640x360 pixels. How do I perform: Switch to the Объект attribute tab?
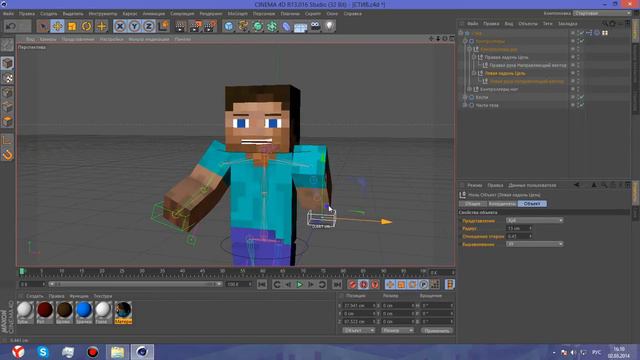pyautogui.click(x=532, y=204)
